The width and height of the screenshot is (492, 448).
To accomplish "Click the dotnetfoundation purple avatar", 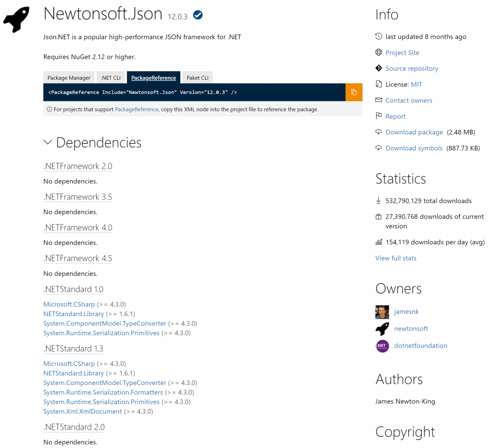I will (382, 346).
